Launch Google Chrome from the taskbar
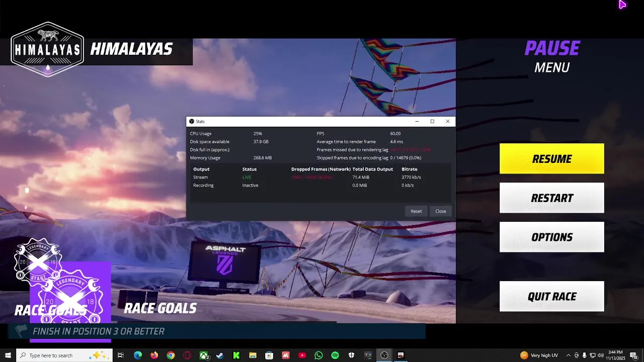The width and height of the screenshot is (644, 362). [171, 355]
